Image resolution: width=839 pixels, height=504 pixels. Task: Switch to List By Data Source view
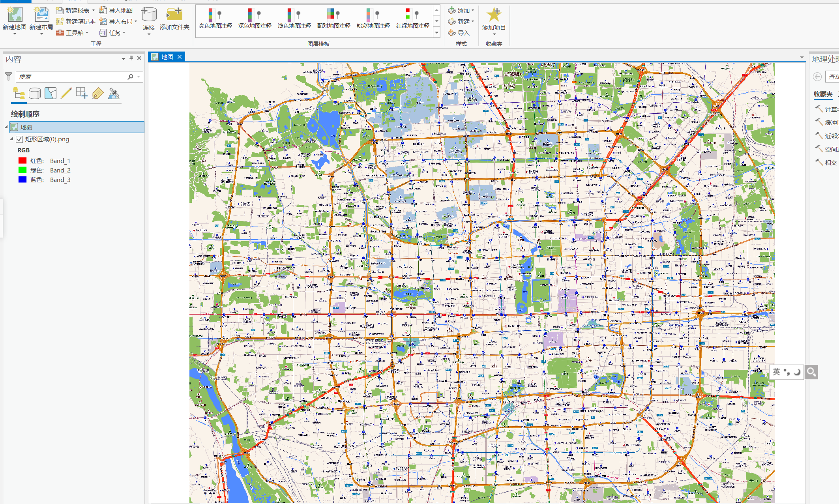click(35, 94)
